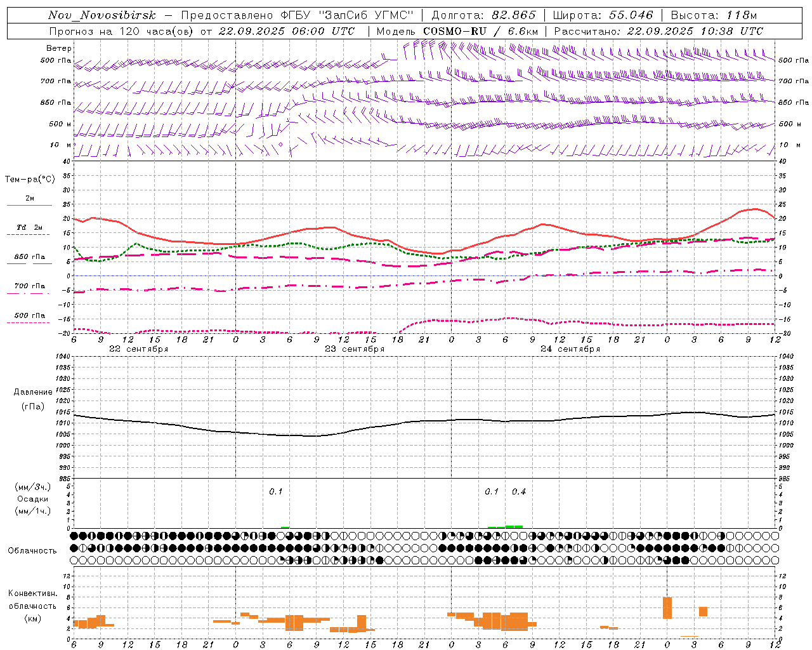The width and height of the screenshot is (812, 650).
Task: Click the '22 сентября' date label
Action: [x=138, y=349]
